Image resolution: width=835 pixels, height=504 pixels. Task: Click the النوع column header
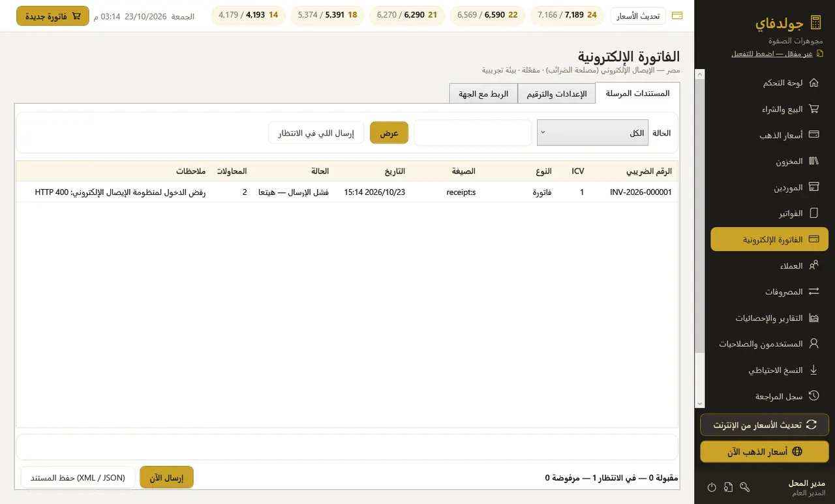pyautogui.click(x=543, y=171)
